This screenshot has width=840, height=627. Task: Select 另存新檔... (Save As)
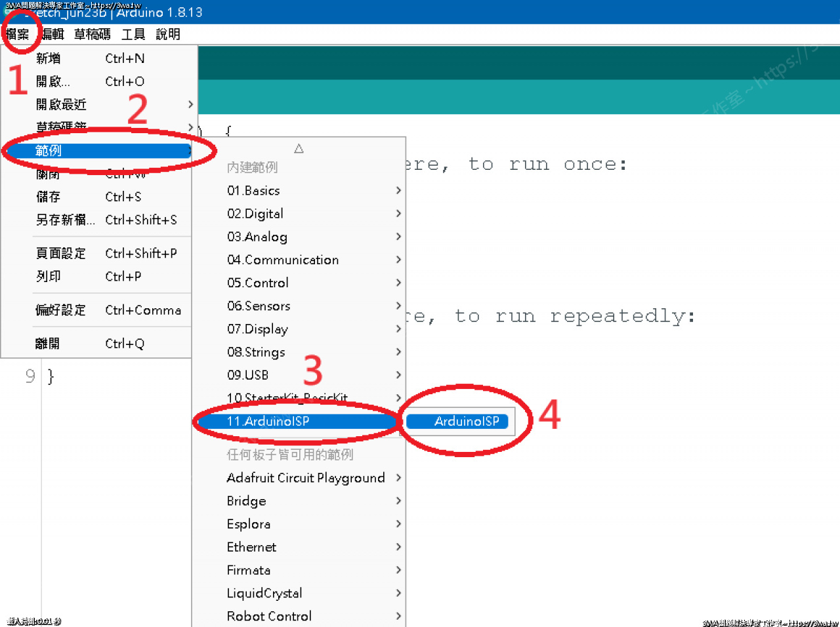pos(65,220)
